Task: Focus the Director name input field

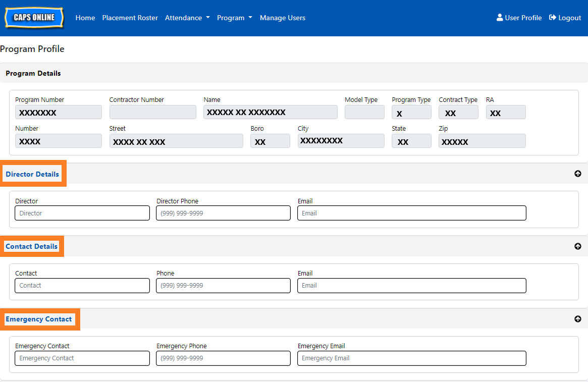Action: (82, 213)
